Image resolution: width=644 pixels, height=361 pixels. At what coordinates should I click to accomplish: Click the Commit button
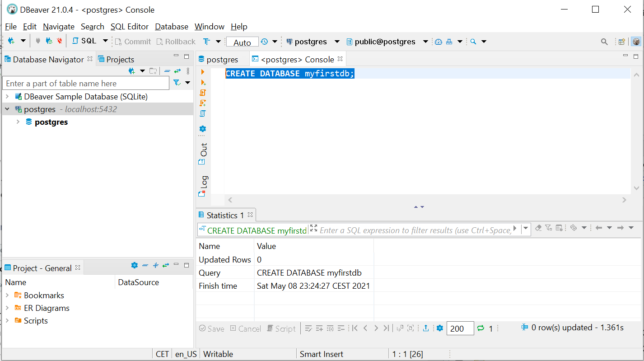coord(133,42)
